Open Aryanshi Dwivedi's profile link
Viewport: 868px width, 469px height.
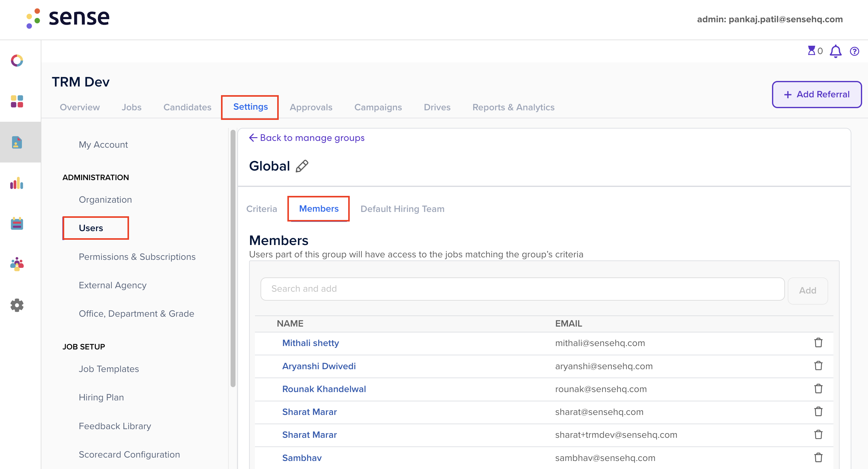coord(319,366)
